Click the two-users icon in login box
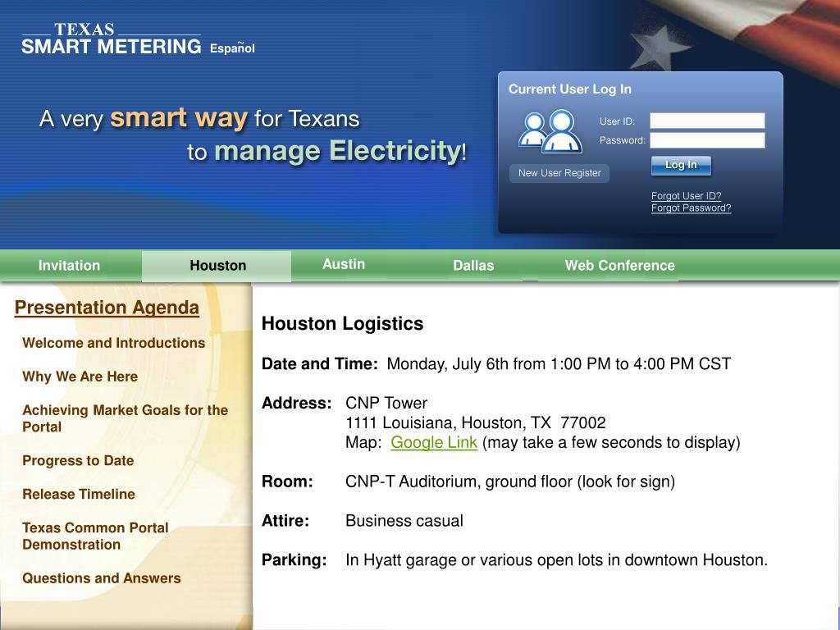The width and height of the screenshot is (840, 630). point(550,132)
